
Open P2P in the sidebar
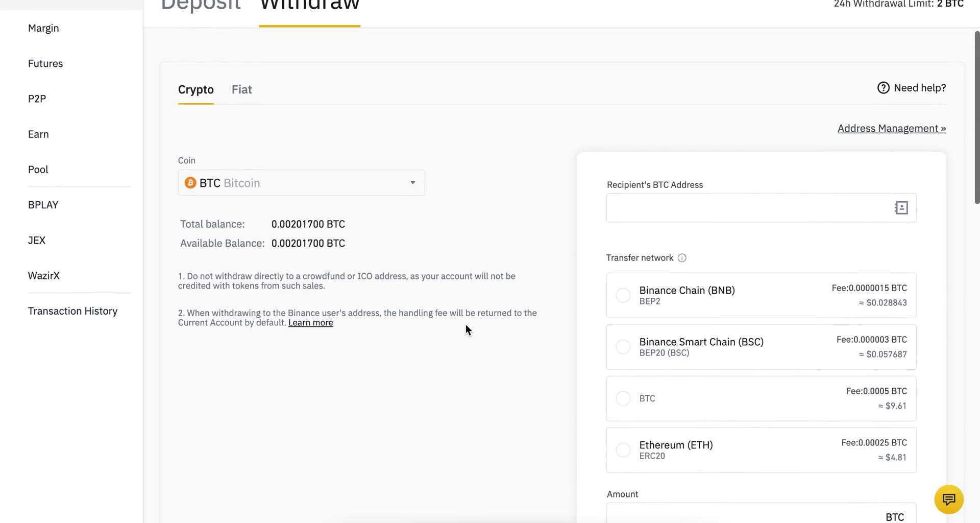(37, 99)
